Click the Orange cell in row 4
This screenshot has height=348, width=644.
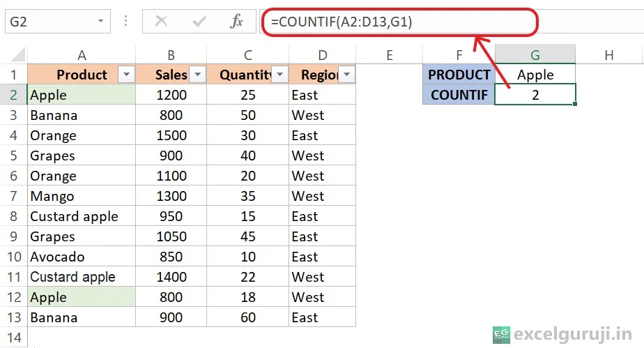click(x=82, y=135)
